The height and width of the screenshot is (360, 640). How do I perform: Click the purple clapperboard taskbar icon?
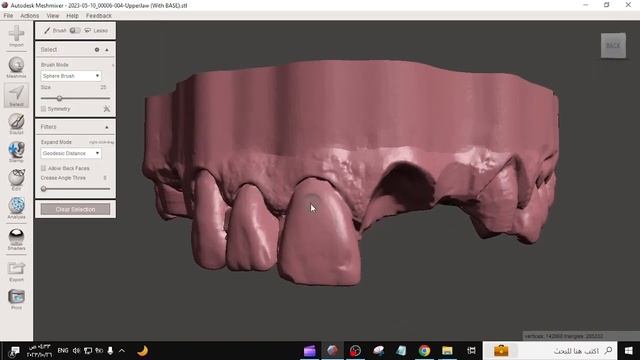310,351
